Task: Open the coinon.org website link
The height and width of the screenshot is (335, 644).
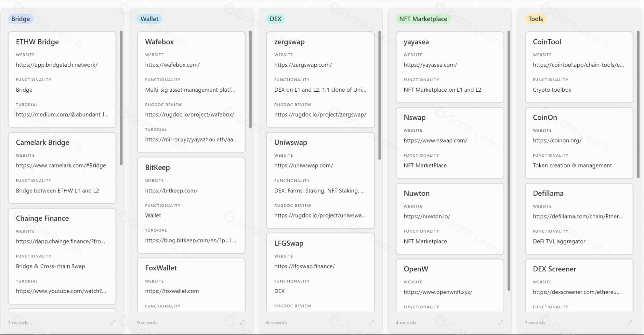Action: (557, 140)
